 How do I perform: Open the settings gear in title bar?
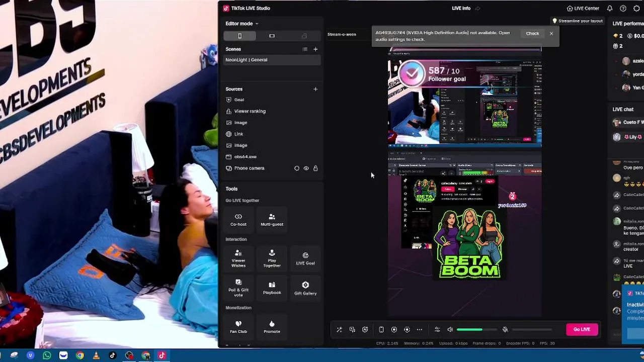pos(636,9)
